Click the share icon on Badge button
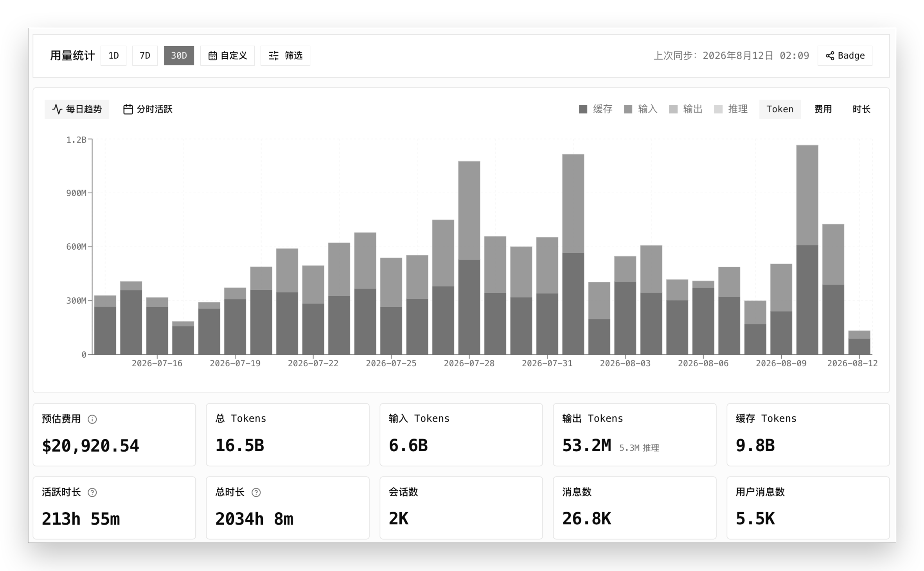This screenshot has height=571, width=924. coord(830,56)
